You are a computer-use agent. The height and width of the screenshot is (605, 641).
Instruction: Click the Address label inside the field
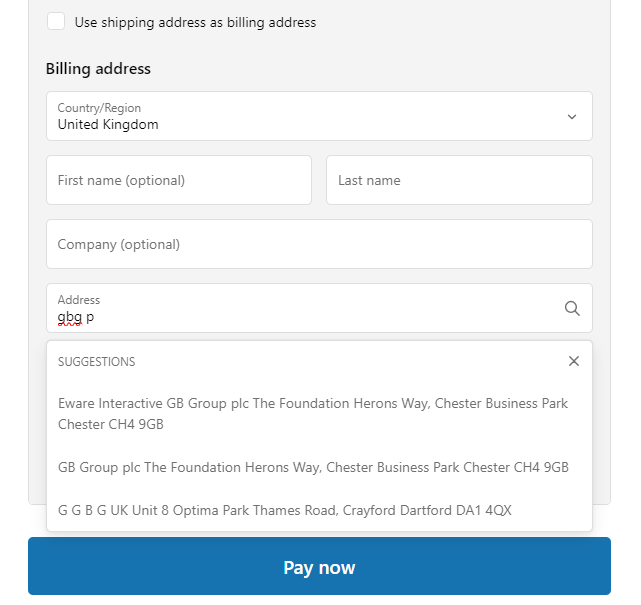(x=79, y=300)
